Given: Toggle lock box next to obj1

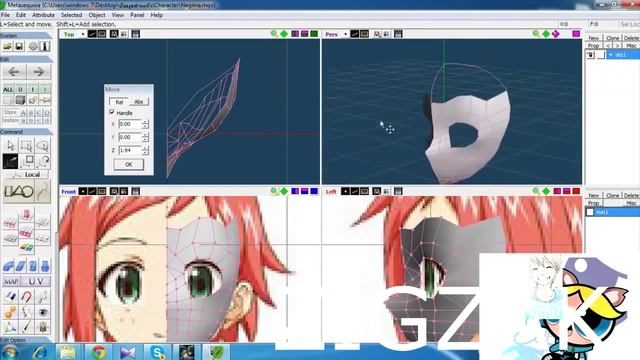Looking at the screenshot, I should [x=600, y=55].
